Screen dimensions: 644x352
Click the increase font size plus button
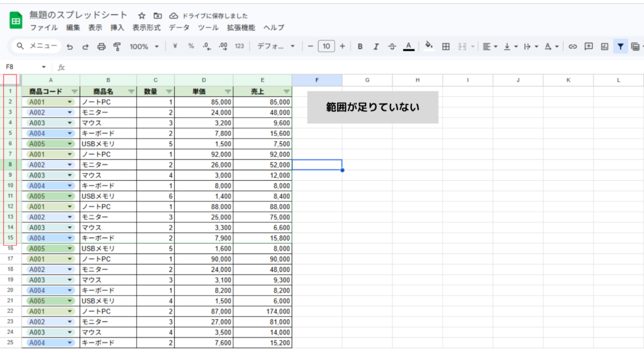pos(342,47)
